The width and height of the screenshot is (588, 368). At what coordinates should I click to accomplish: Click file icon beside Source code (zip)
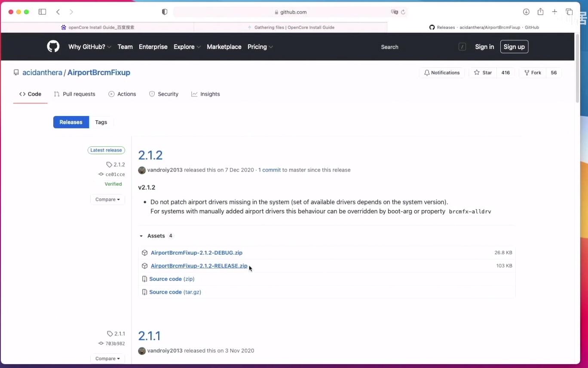tap(145, 279)
